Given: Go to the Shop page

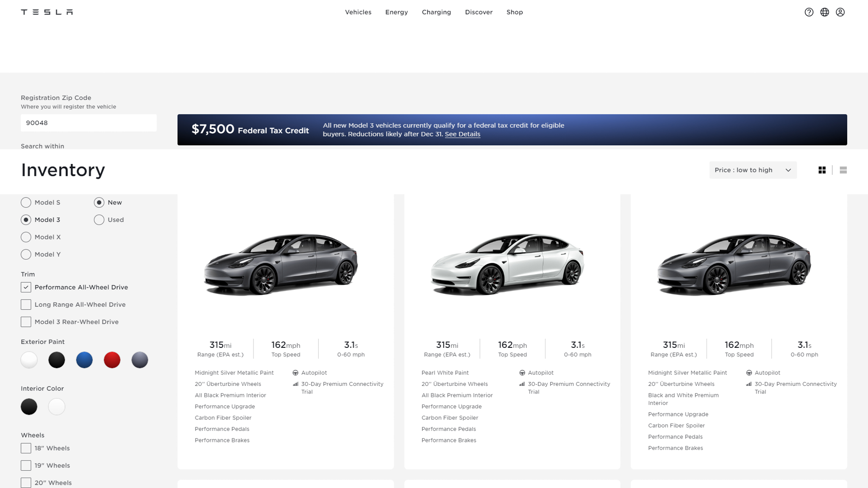Looking at the screenshot, I should point(515,12).
